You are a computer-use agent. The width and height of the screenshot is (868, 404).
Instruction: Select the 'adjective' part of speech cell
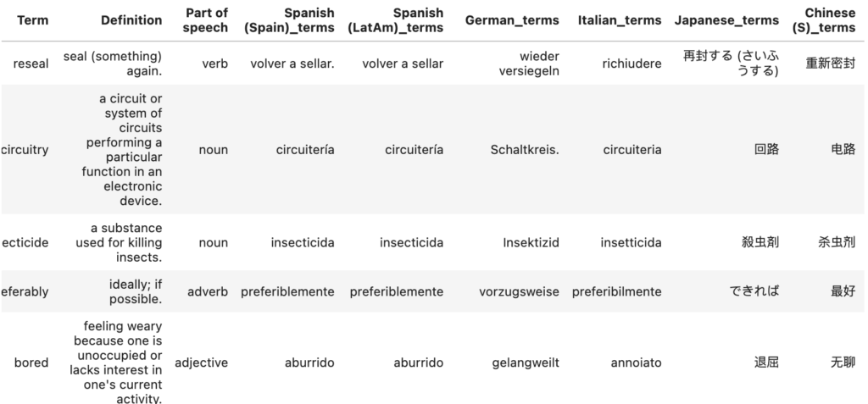pyautogui.click(x=201, y=362)
